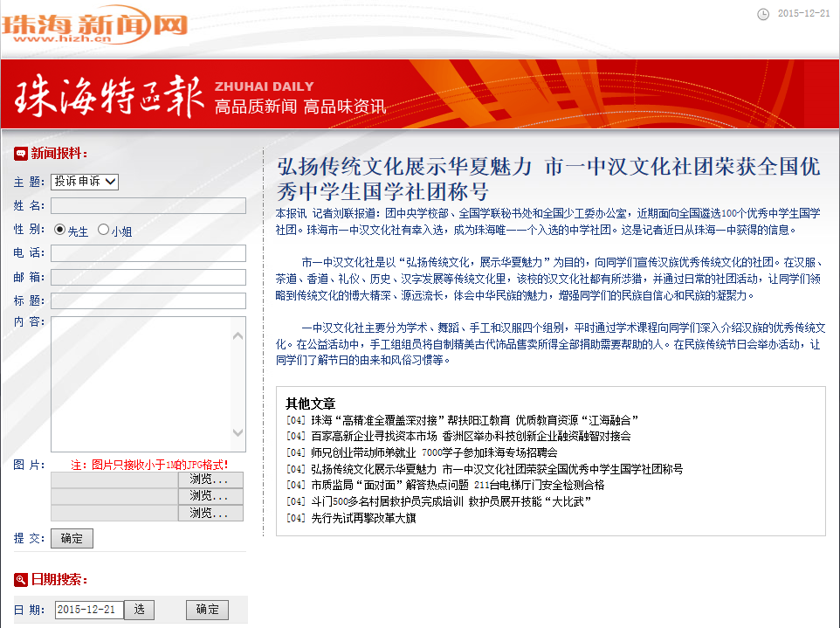Click the third file path box
Viewport: 840px width, 628px height.
[114, 513]
